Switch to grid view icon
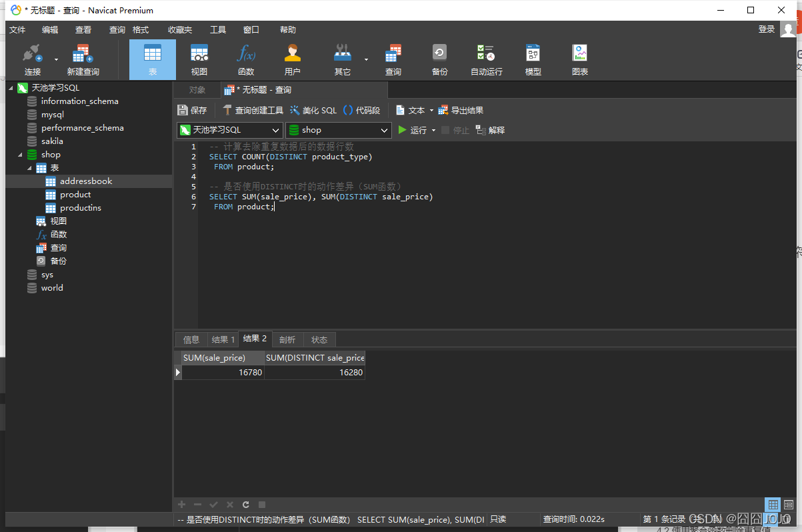Viewport: 802px width, 532px height. (773, 505)
